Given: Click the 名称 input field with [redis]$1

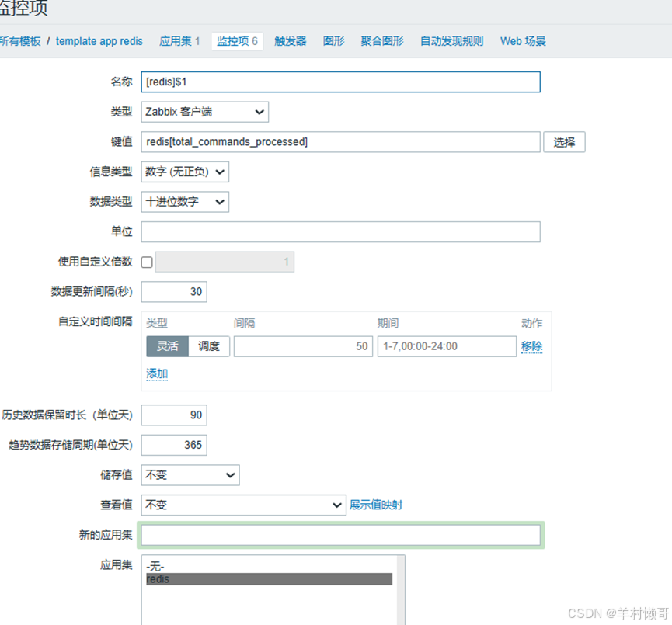Looking at the screenshot, I should pyautogui.click(x=341, y=82).
